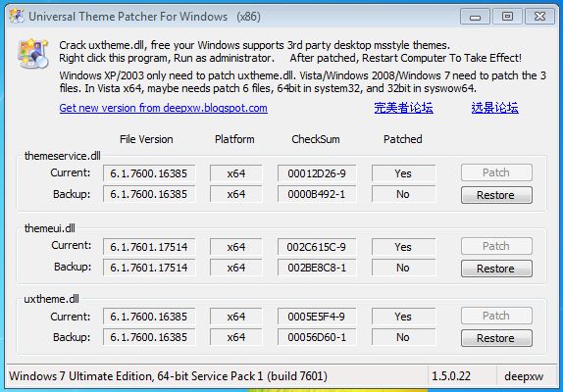This screenshot has height=392, width=563.
Task: Close the Universal Theme Patcher window
Action: (x=539, y=17)
